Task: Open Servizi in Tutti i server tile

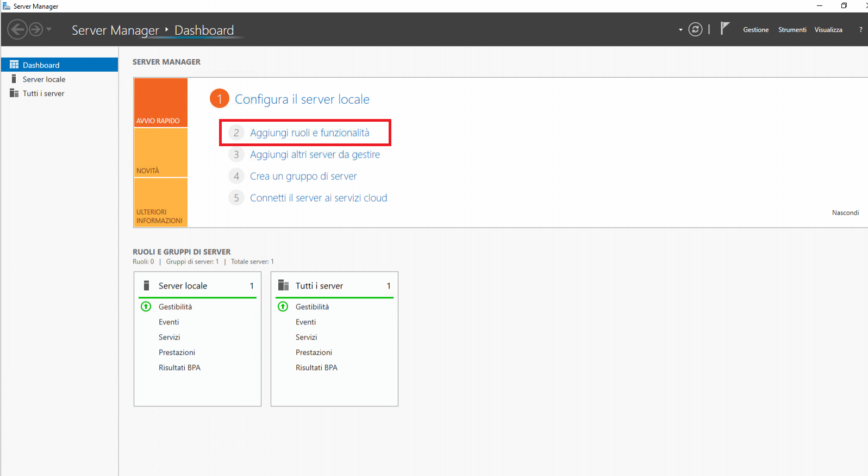Action: (x=306, y=337)
